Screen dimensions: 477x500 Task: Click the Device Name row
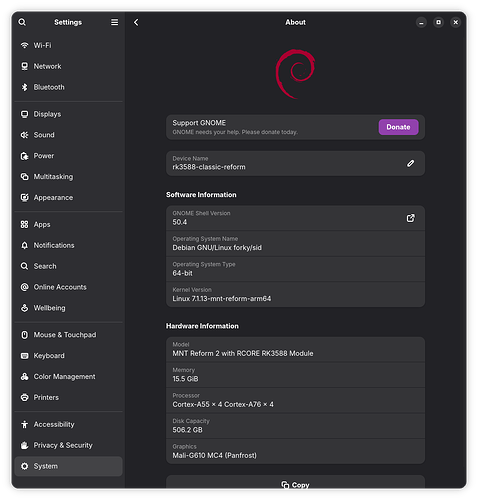pyautogui.click(x=295, y=163)
